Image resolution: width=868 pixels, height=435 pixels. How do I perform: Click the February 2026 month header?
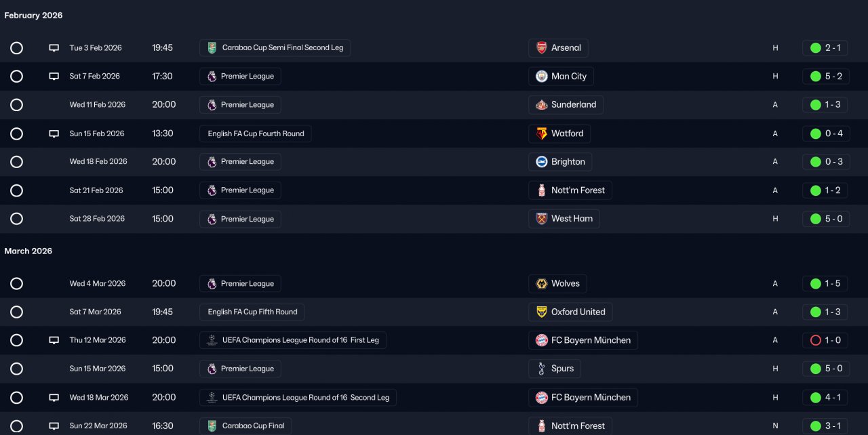pyautogui.click(x=33, y=16)
